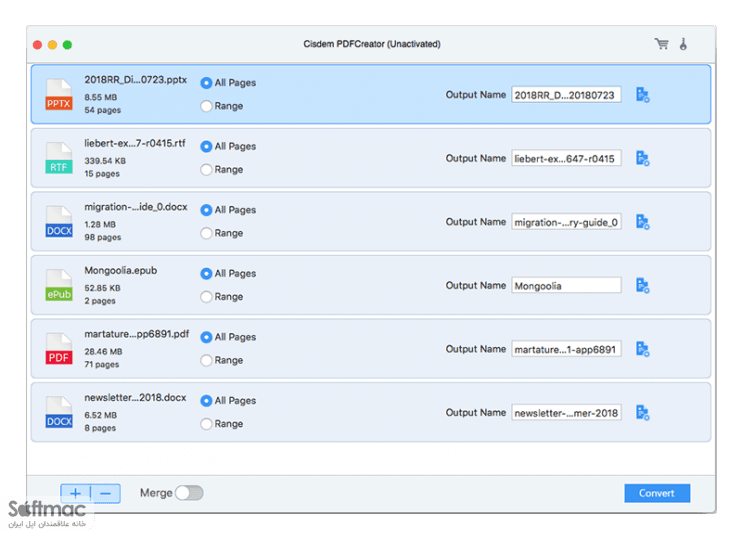Toggle the Merge switch
The height and width of the screenshot is (540, 742).
tap(189, 493)
